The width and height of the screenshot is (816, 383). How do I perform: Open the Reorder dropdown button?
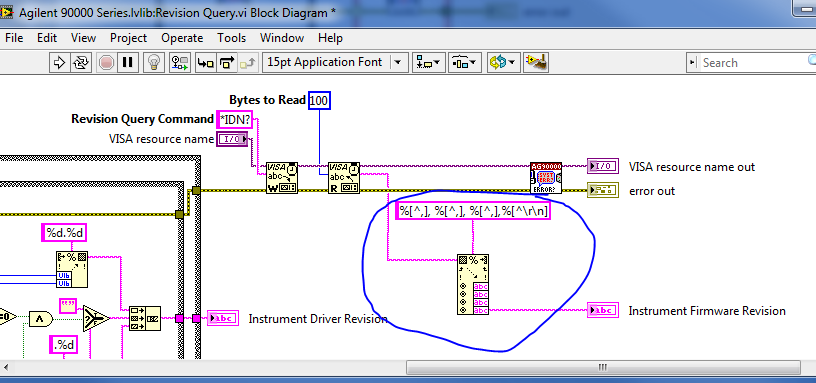(x=503, y=62)
